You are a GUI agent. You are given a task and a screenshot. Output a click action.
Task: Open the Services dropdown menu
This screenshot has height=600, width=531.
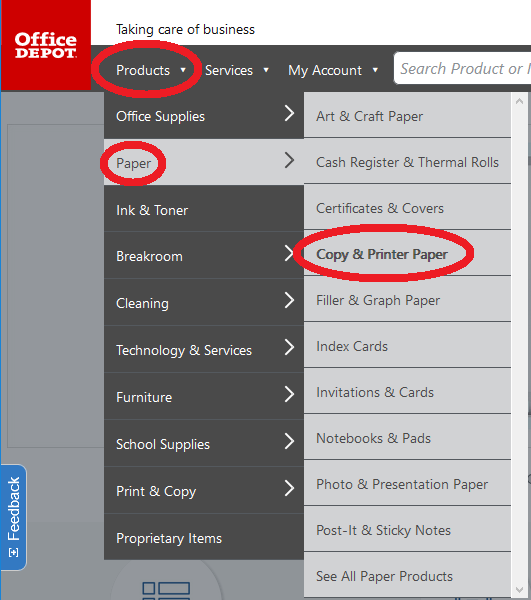[x=237, y=70]
